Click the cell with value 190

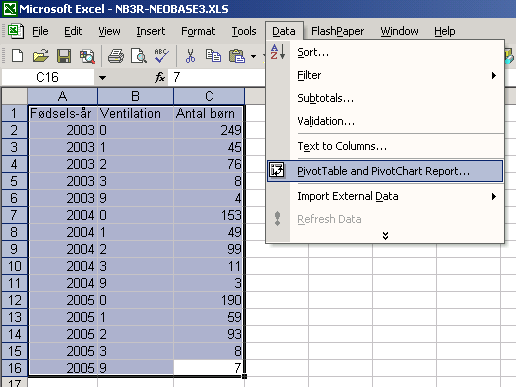point(209,300)
